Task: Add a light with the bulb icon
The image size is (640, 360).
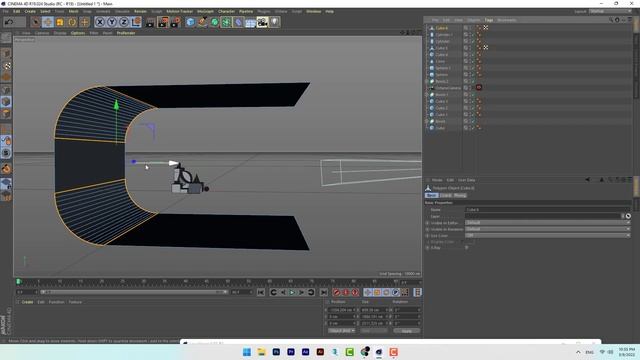Action: 275,22
